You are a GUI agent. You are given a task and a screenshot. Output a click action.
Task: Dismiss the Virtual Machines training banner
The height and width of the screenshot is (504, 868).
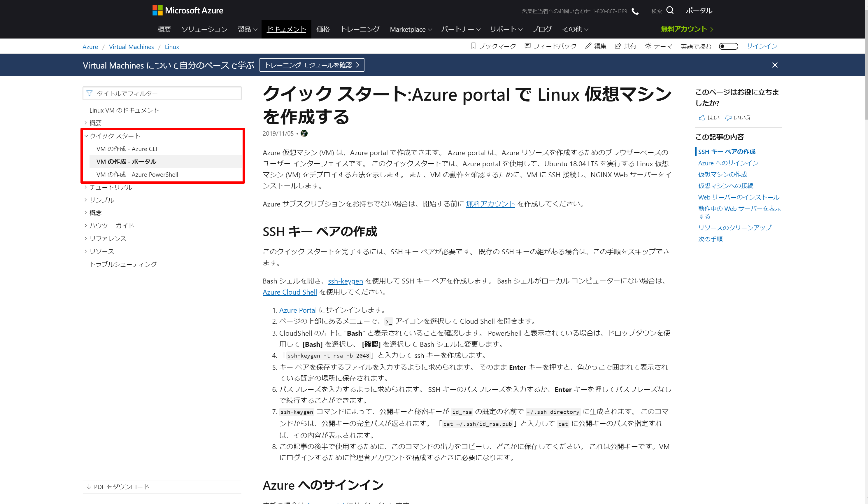[775, 65]
